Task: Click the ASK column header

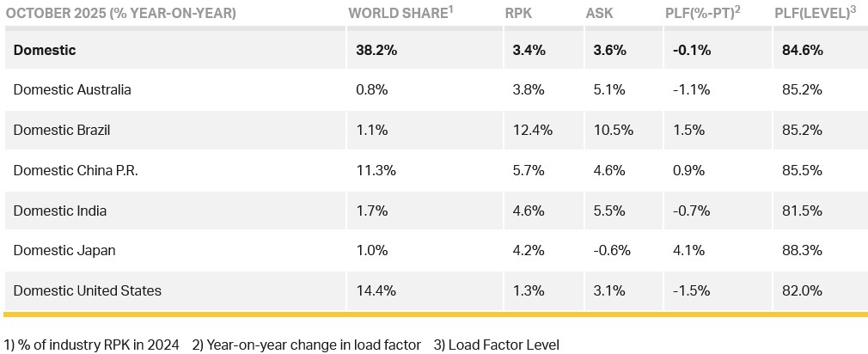Action: 599,14
